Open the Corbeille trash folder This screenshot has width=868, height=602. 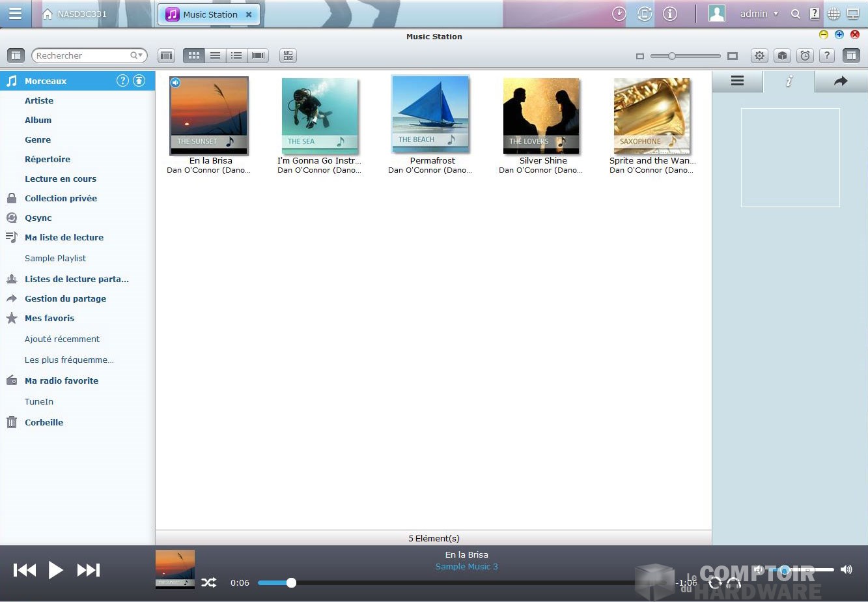(x=44, y=422)
